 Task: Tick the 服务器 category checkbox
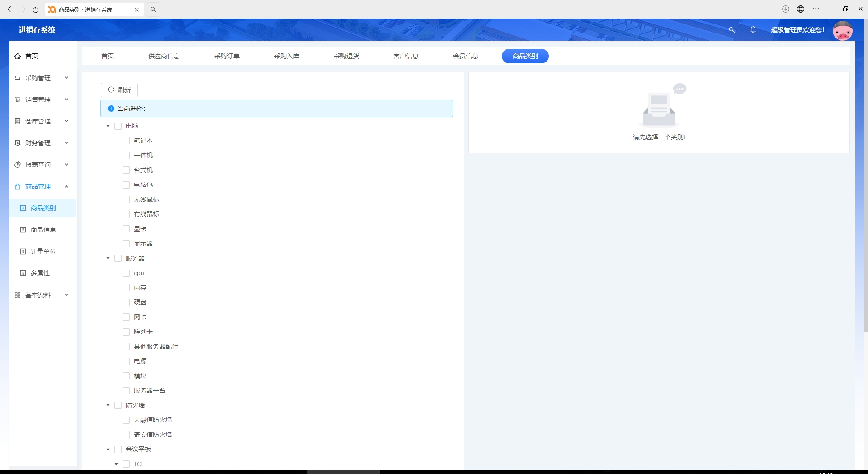(118, 258)
